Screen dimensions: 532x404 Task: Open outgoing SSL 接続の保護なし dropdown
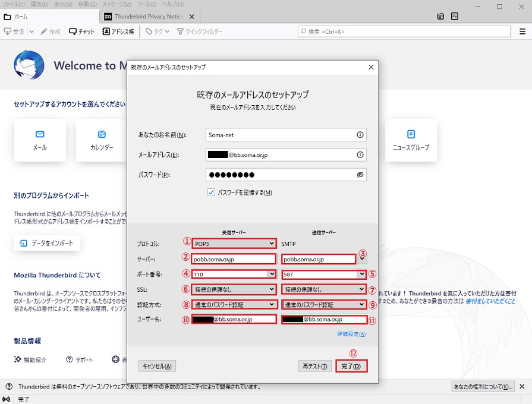point(324,289)
